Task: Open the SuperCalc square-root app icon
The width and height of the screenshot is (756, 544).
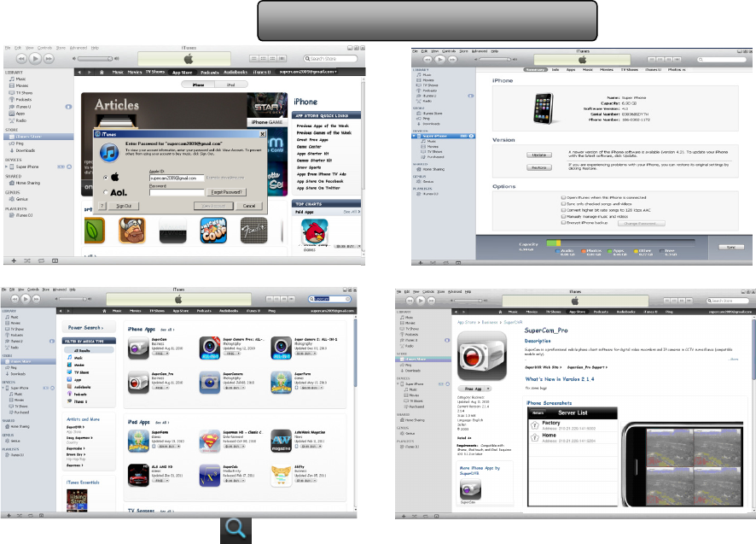Action: click(210, 476)
